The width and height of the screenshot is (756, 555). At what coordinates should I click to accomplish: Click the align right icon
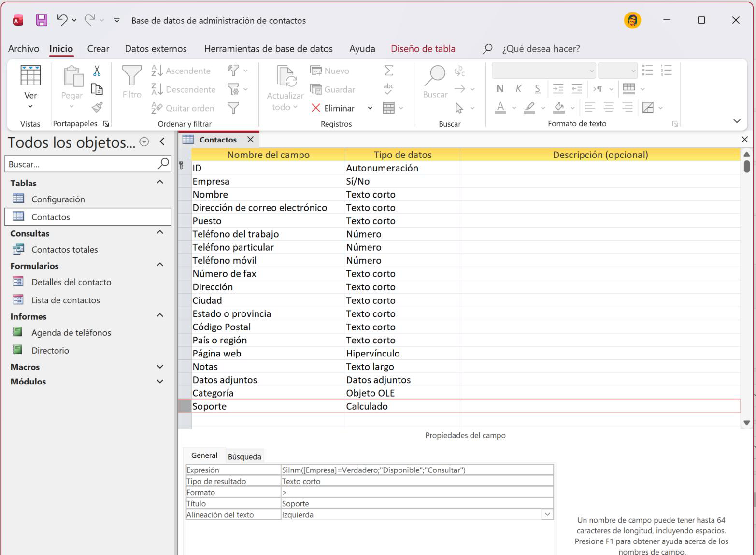pos(627,107)
